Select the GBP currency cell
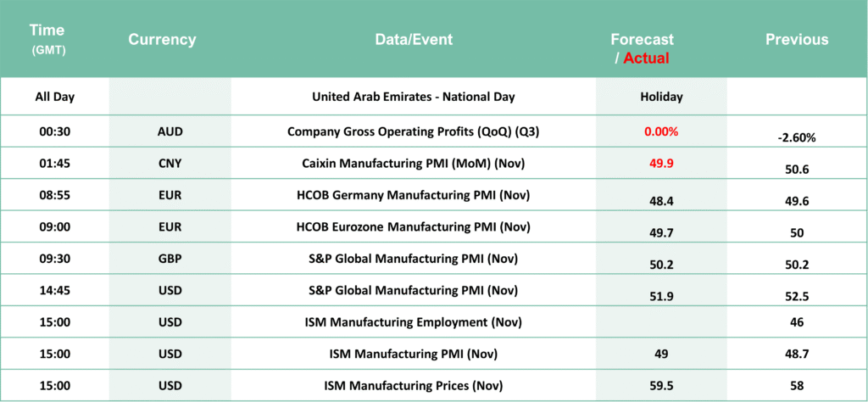 click(x=170, y=259)
